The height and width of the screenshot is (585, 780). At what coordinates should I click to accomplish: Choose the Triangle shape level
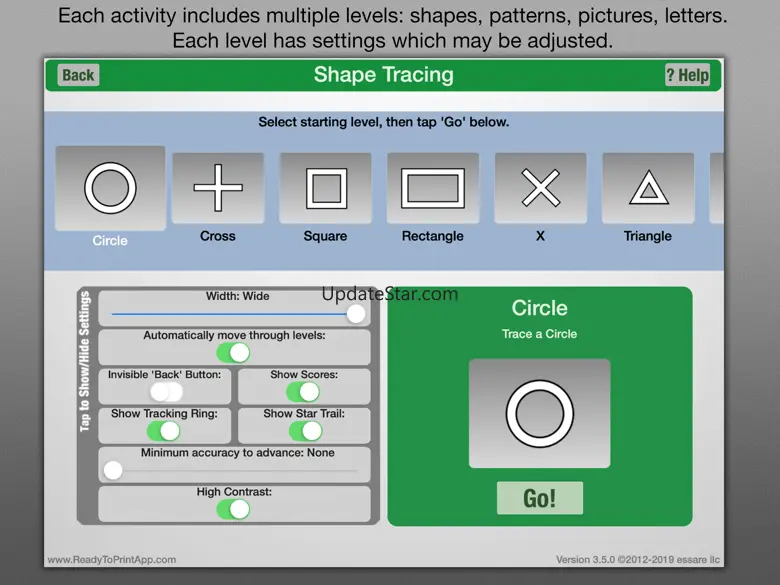tap(648, 188)
